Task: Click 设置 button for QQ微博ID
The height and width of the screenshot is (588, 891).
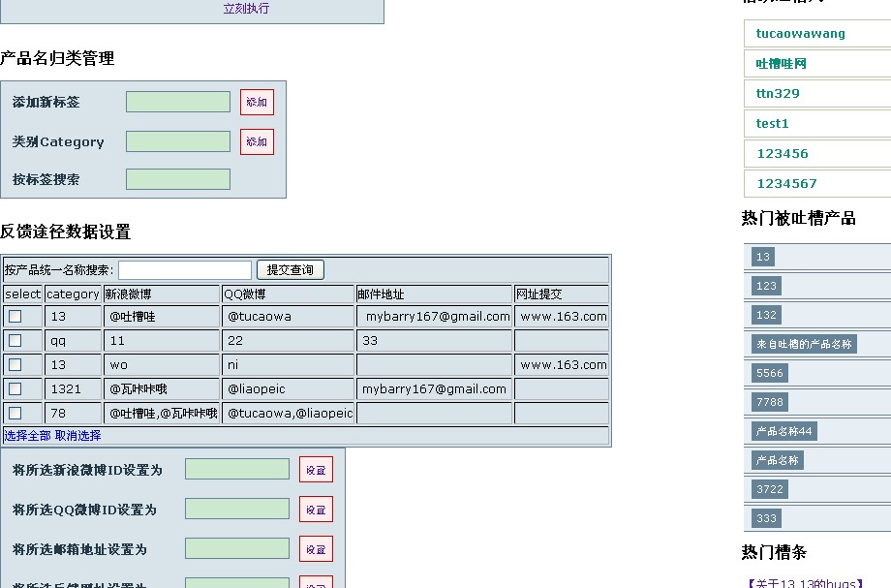Action: pyautogui.click(x=316, y=510)
